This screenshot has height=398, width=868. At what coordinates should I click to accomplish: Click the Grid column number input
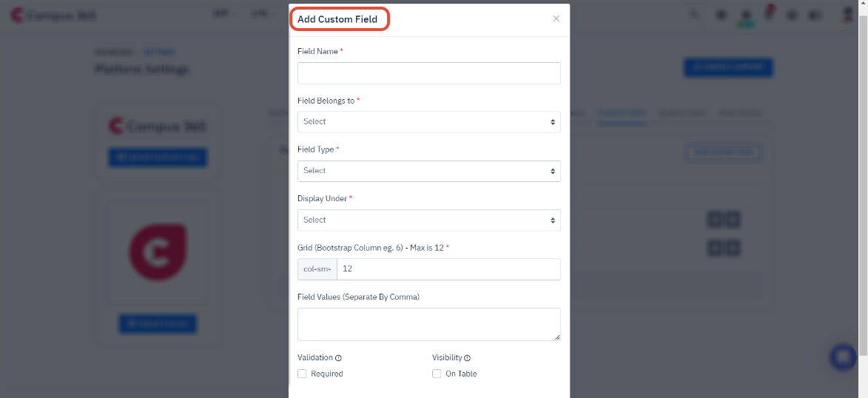click(448, 269)
